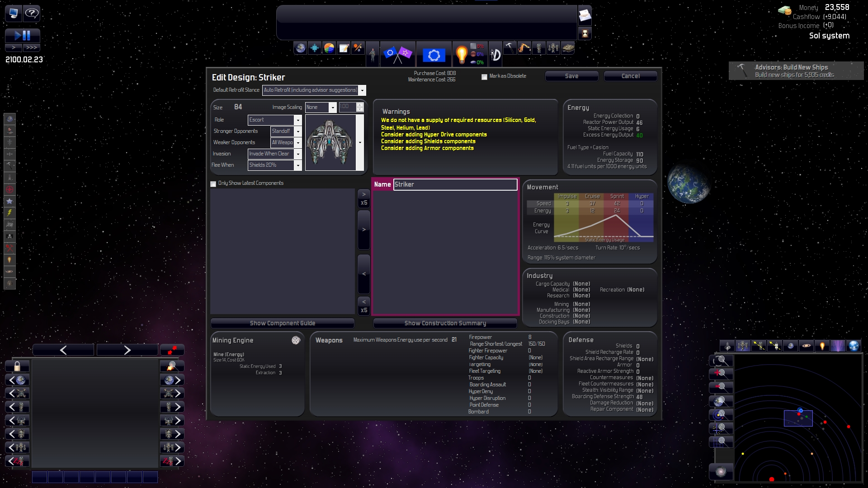The height and width of the screenshot is (488, 868).
Task: Open the Earth globe icon in the top toolbar
Action: coord(300,48)
